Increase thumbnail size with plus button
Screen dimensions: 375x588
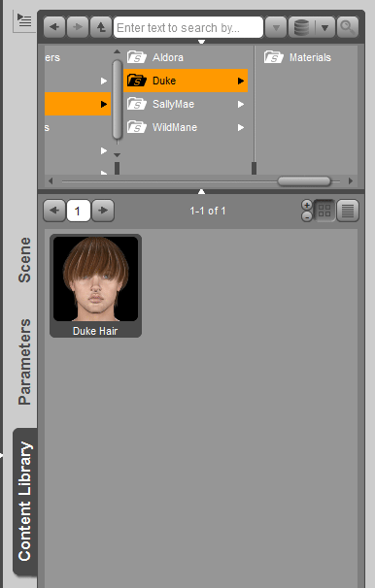coord(307,205)
